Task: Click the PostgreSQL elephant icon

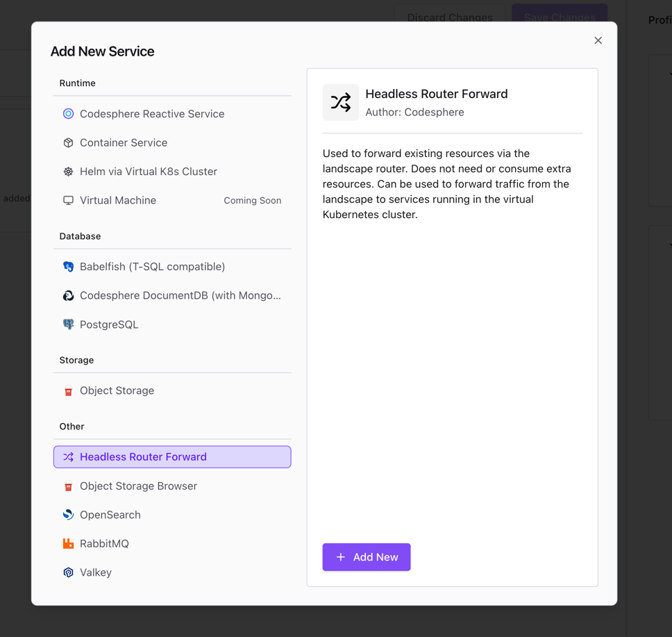Action: pyautogui.click(x=68, y=324)
